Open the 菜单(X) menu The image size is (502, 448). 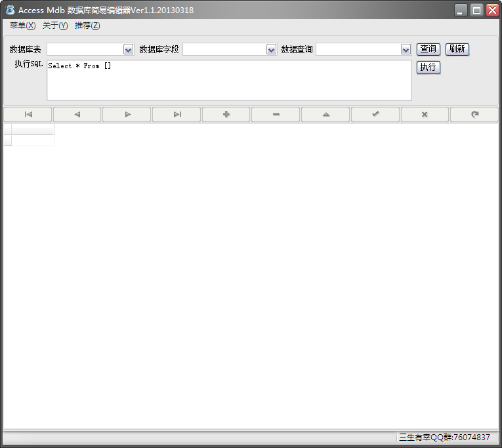(22, 26)
